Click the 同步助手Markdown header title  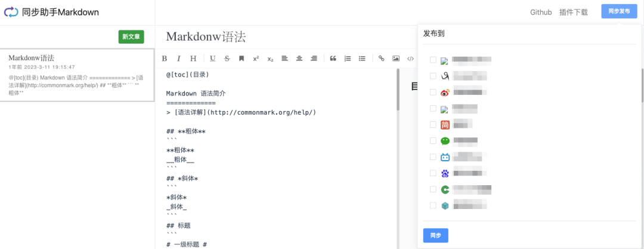60,13
